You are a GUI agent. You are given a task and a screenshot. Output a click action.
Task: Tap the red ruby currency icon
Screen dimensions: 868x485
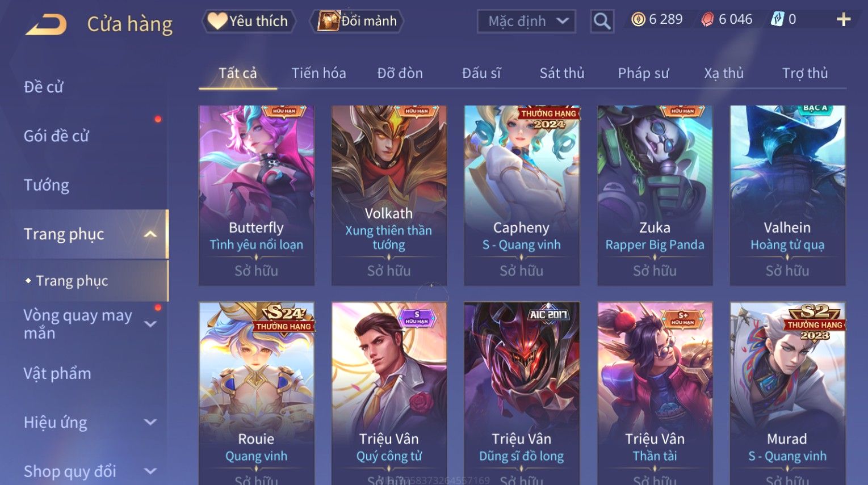click(707, 20)
